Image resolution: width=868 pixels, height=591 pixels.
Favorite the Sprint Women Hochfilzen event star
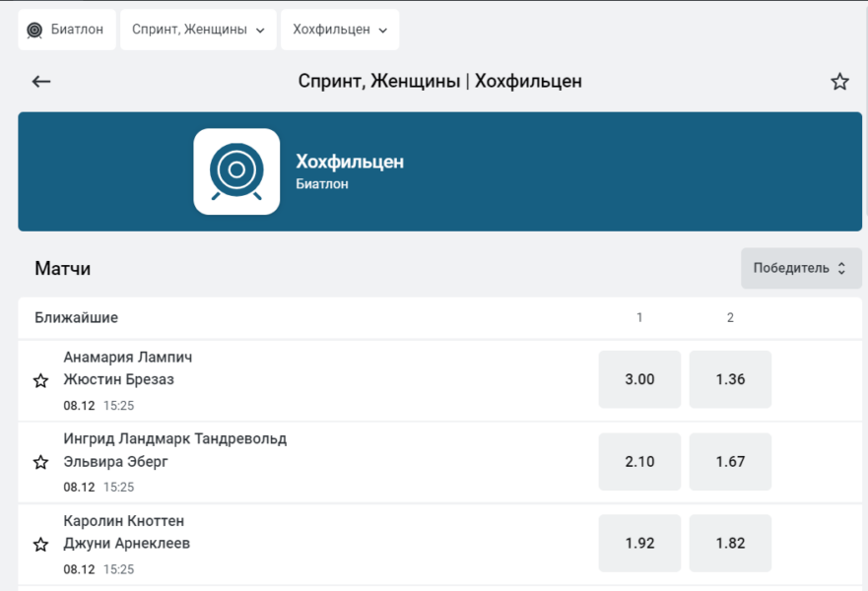[x=839, y=82]
